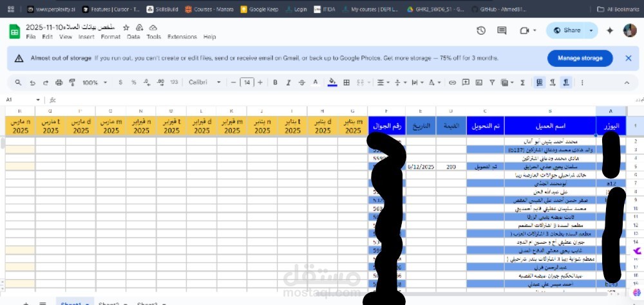This screenshot has width=644, height=305.
Task: Open the View menu
Action: [65, 37]
